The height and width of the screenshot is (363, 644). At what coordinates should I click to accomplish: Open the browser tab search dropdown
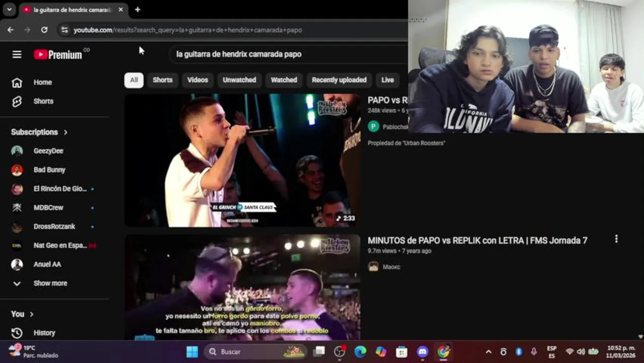[x=9, y=10]
